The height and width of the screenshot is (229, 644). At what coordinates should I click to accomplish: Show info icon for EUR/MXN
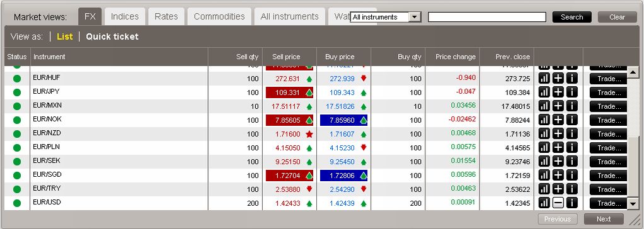(572, 106)
